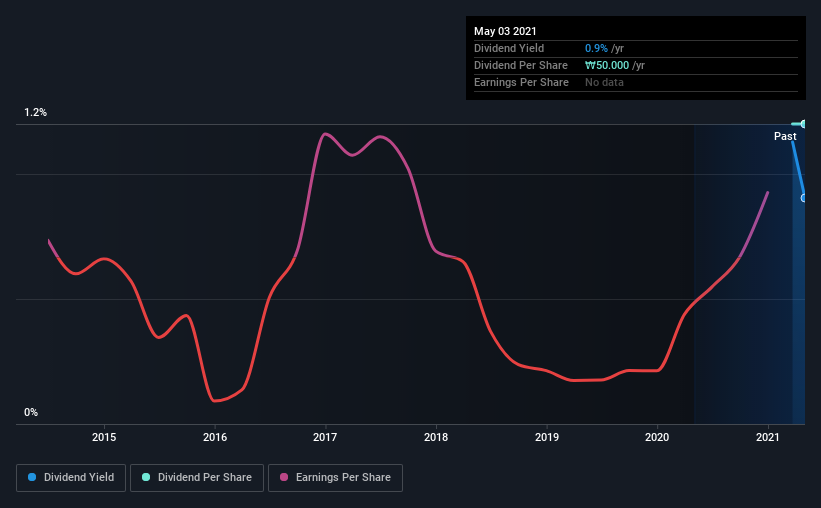Viewport: 821px width, 508px height.
Task: Click the blue dividend yield data point marker
Action: pos(803,198)
